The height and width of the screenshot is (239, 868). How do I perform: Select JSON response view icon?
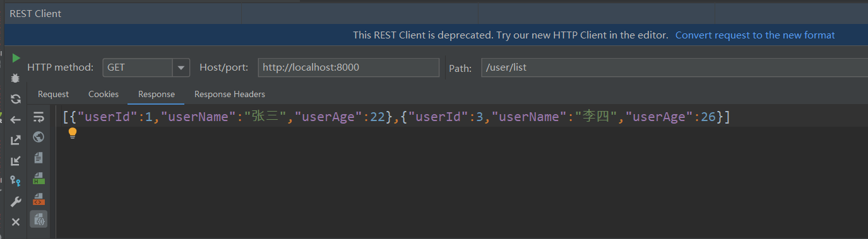tap(39, 219)
